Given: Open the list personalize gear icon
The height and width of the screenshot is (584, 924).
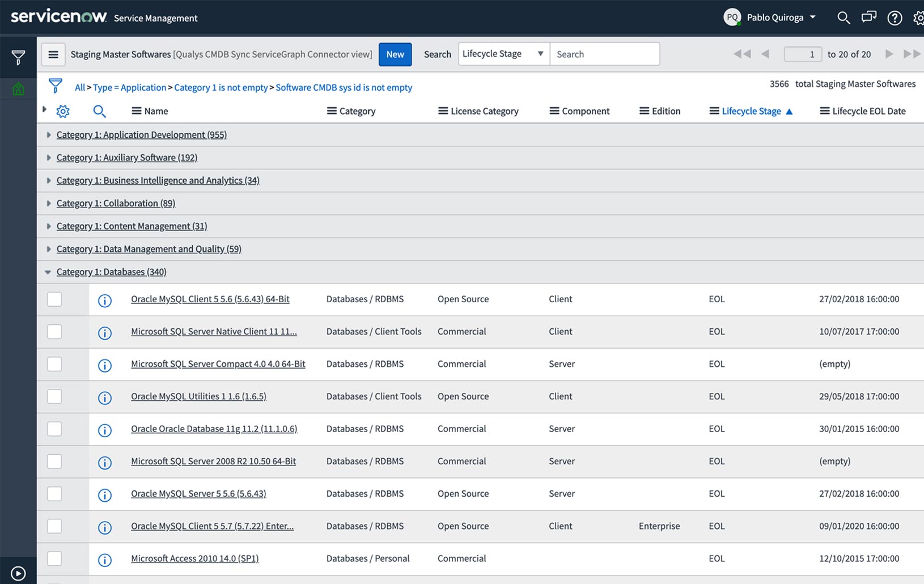Looking at the screenshot, I should [x=63, y=111].
